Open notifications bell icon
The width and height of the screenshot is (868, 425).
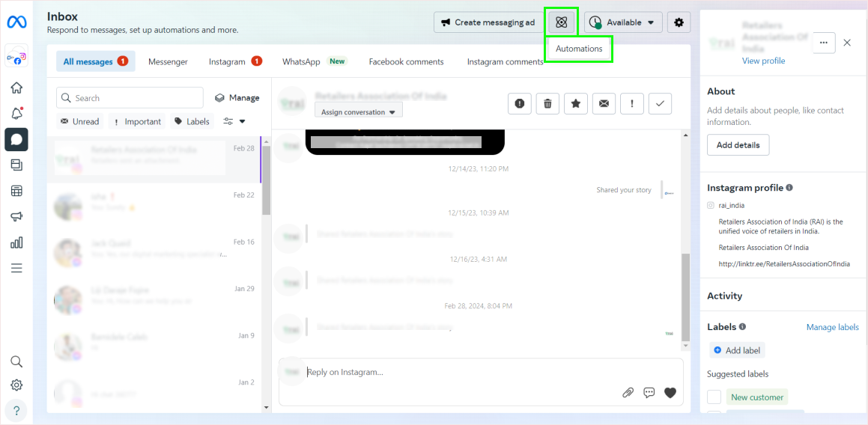(x=16, y=114)
